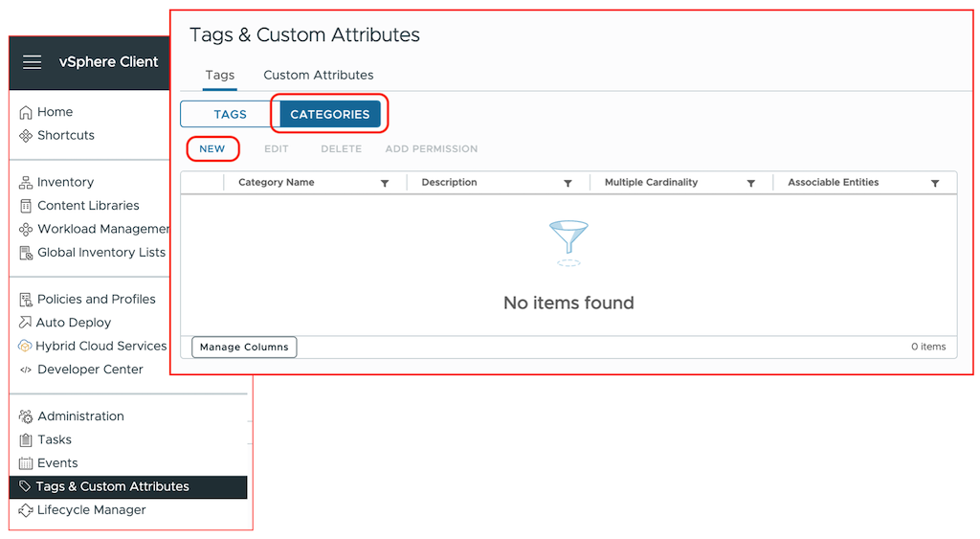Click the tag icon beside Tags & Custom Attributes
This screenshot has width=980, height=539.
click(x=24, y=486)
